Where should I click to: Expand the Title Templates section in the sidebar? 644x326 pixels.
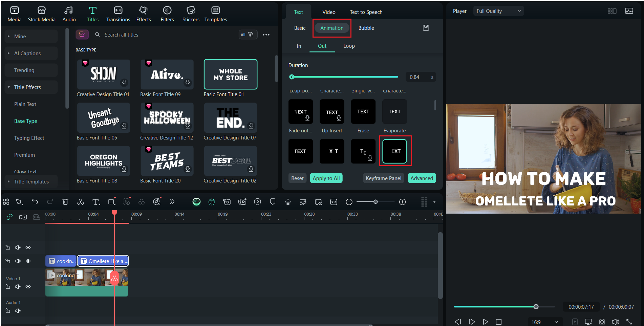point(31,181)
